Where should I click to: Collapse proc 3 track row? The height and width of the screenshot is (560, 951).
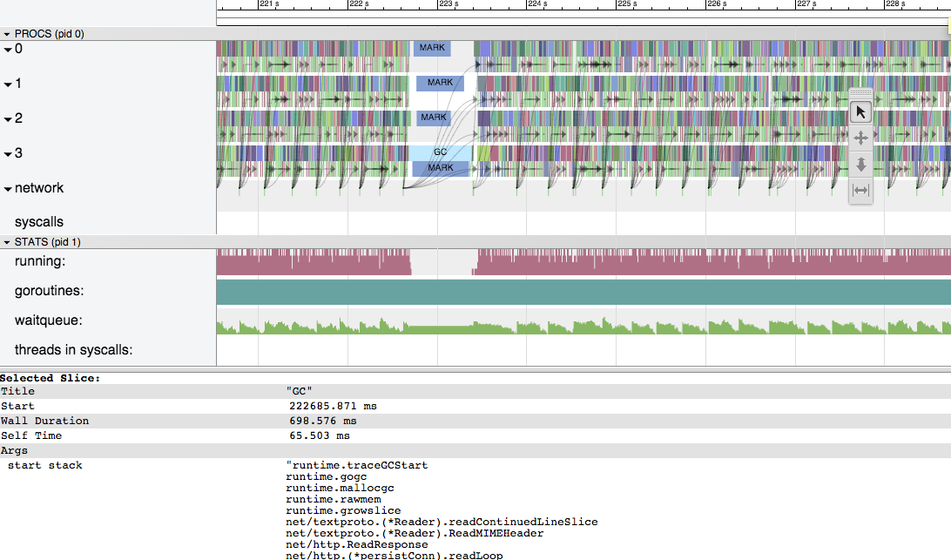pyautogui.click(x=8, y=154)
